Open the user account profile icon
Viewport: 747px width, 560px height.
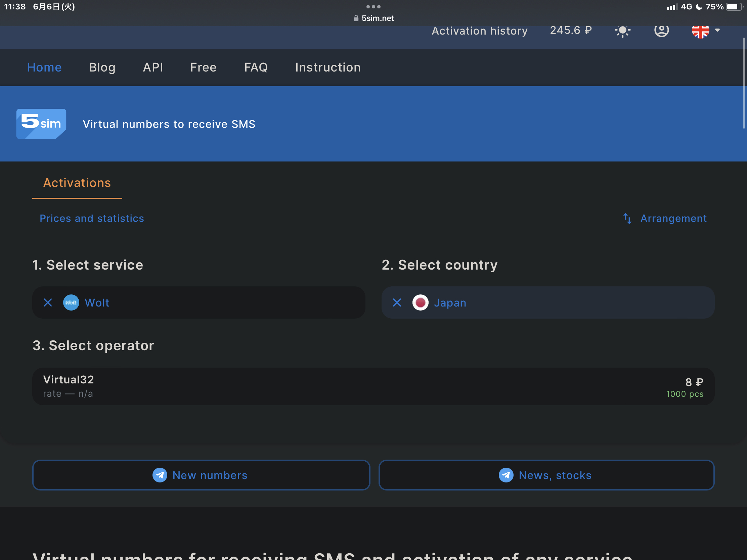tap(661, 30)
